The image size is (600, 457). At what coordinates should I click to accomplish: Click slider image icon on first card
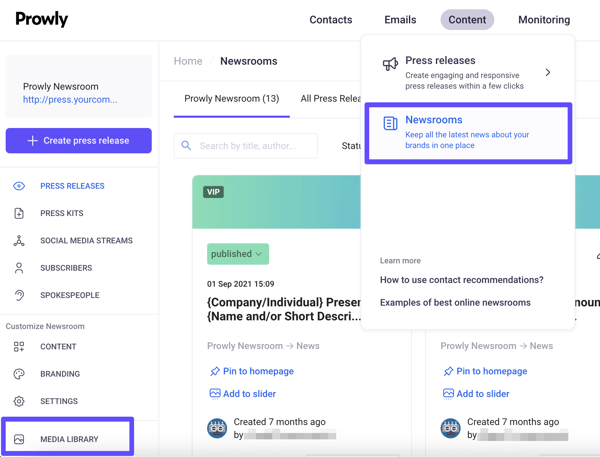pyautogui.click(x=215, y=393)
